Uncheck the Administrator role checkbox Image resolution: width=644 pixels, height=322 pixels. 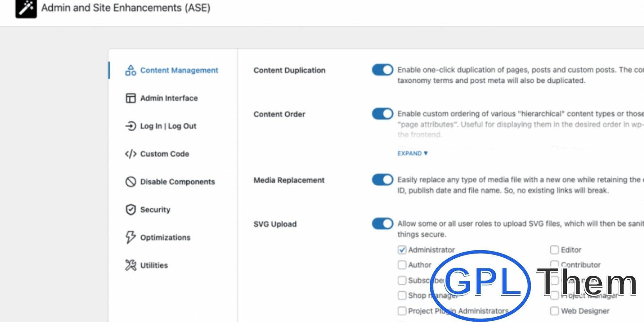[x=402, y=250]
